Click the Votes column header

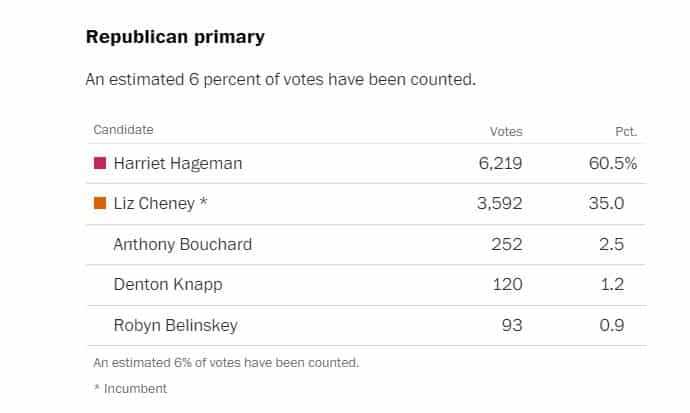506,132
